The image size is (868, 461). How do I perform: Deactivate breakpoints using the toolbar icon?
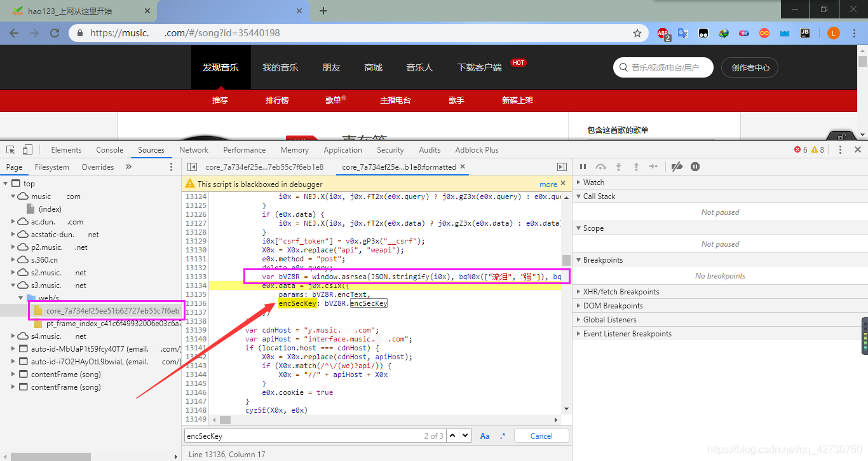click(677, 167)
